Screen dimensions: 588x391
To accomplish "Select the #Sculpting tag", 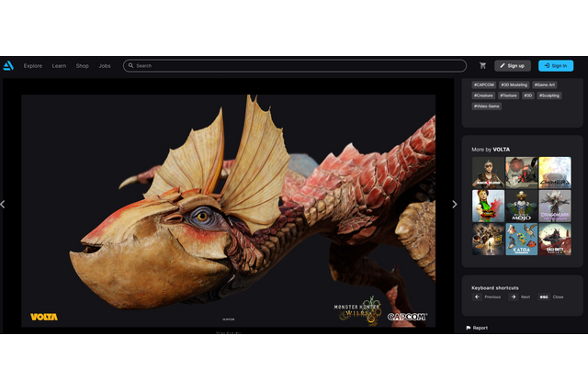I will click(549, 95).
